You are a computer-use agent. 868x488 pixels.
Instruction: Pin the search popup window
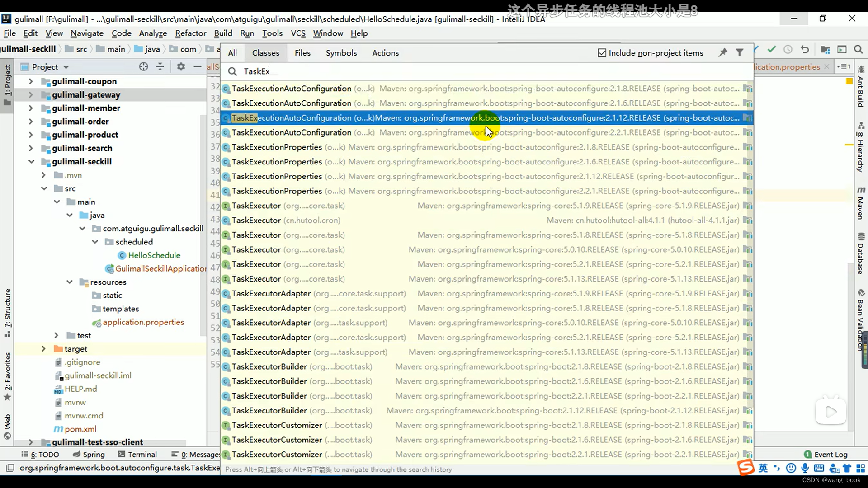[723, 52]
